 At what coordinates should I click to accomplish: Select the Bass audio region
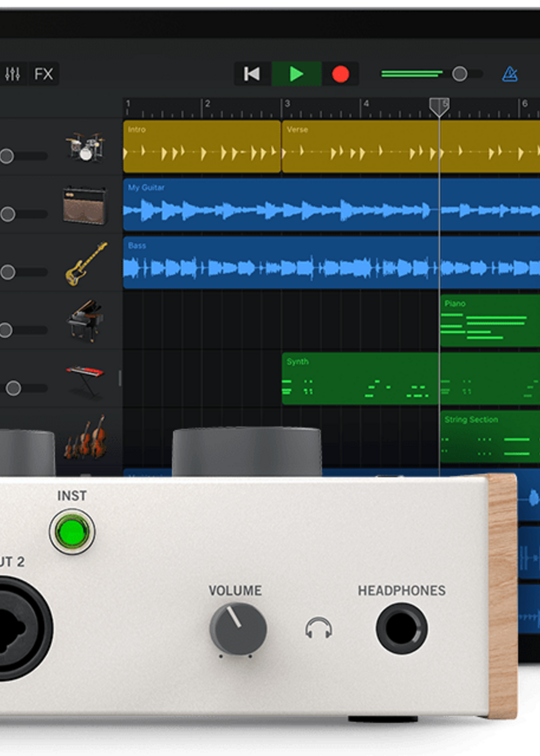click(x=331, y=263)
